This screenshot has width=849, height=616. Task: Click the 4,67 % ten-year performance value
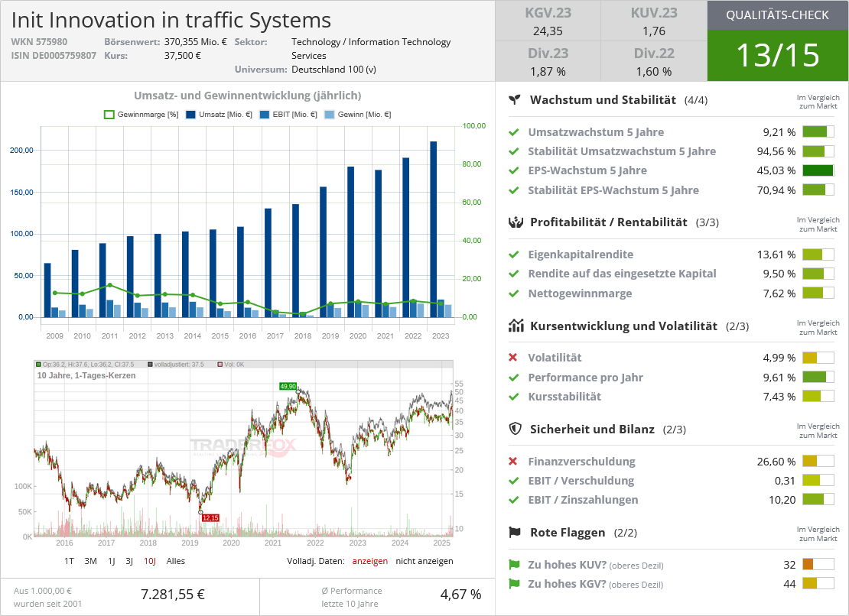tap(460, 595)
